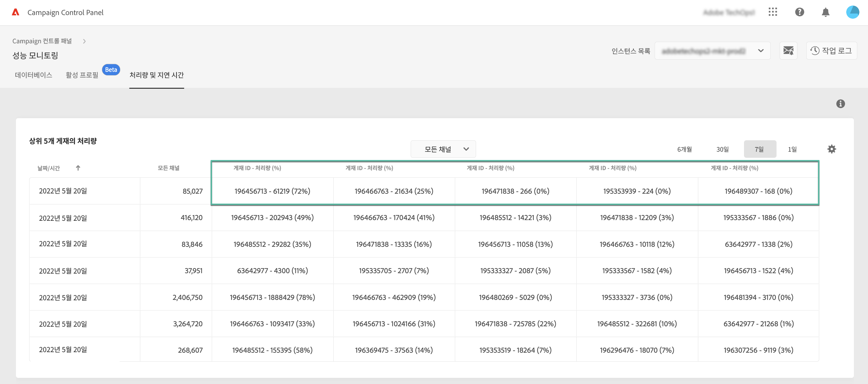Open table settings gear icon

831,149
